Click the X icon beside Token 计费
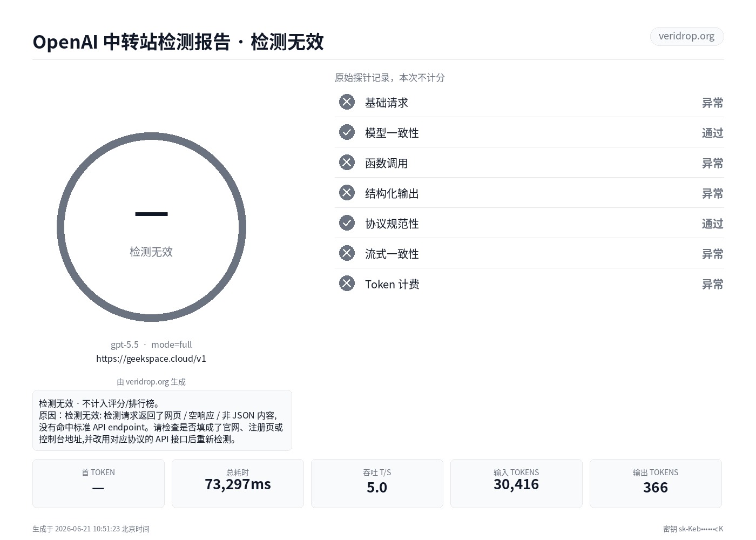The image size is (756, 540). tap(347, 283)
